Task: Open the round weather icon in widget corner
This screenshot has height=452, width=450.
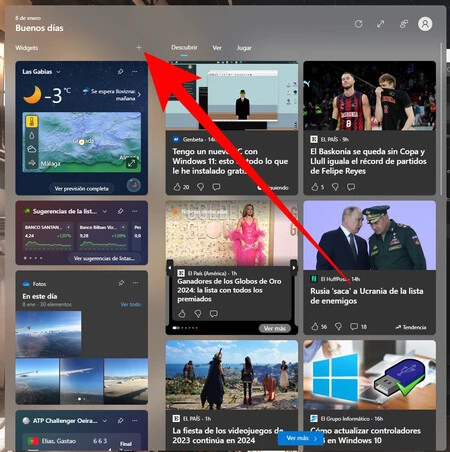Action: 134,185
